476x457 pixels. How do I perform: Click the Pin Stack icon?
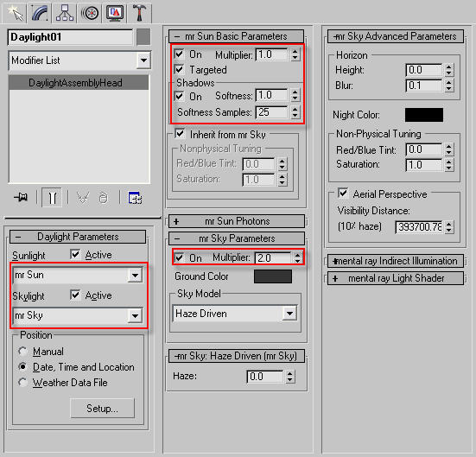pos(21,198)
